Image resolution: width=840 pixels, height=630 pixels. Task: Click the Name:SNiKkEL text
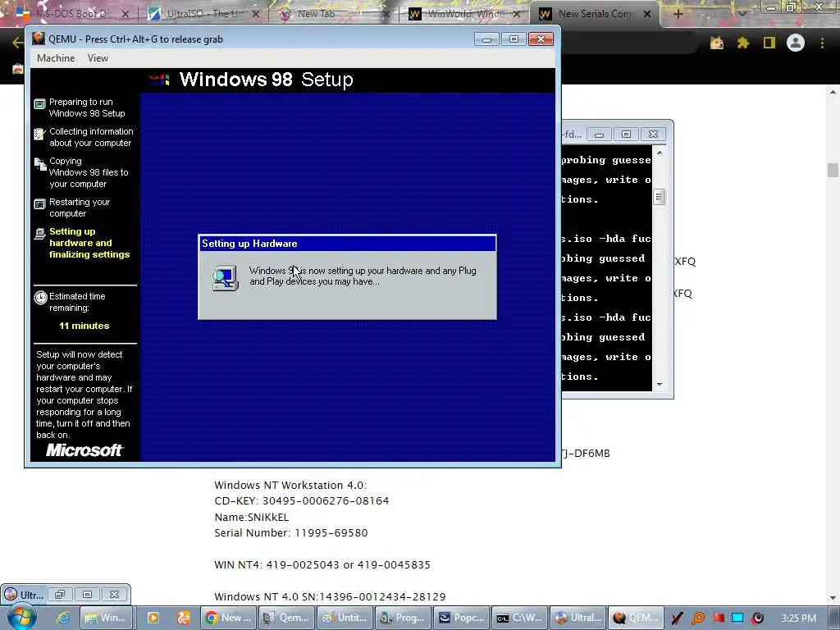252,518
